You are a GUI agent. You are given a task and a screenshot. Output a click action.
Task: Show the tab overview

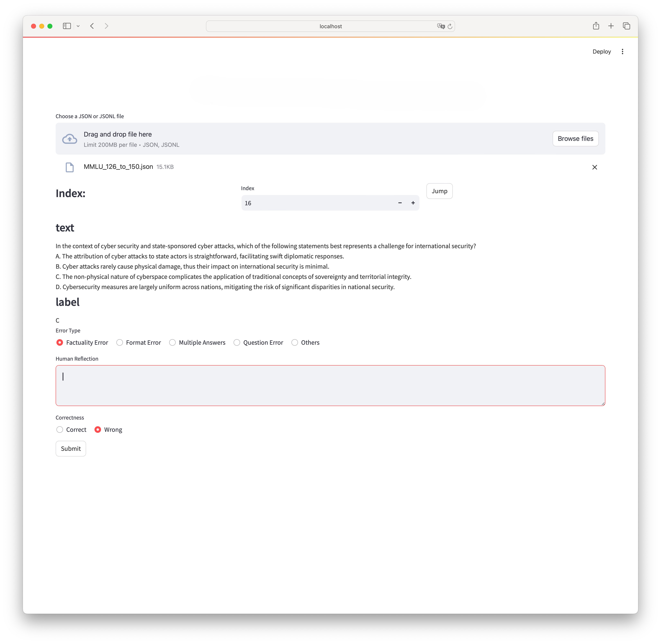pyautogui.click(x=626, y=26)
